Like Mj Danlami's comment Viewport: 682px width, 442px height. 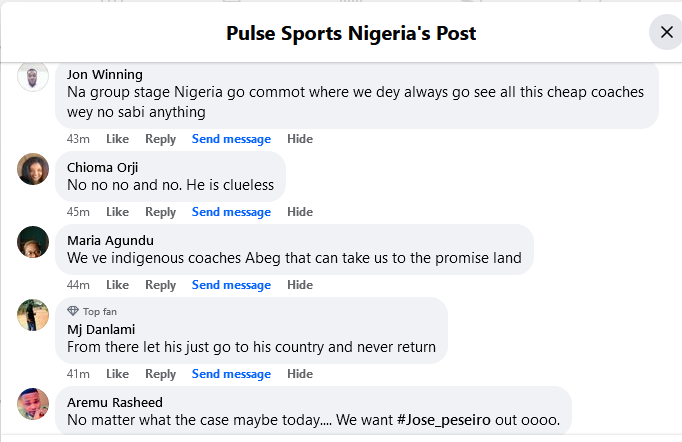118,374
